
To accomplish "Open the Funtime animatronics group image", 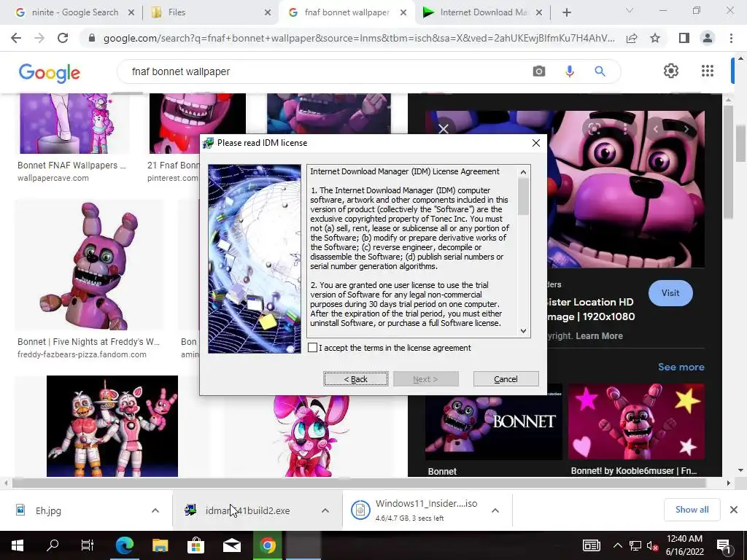I will [112, 426].
